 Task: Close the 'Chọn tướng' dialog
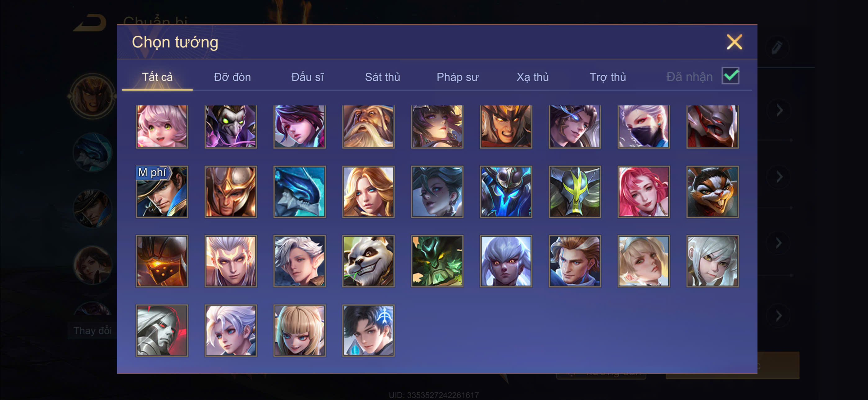734,42
